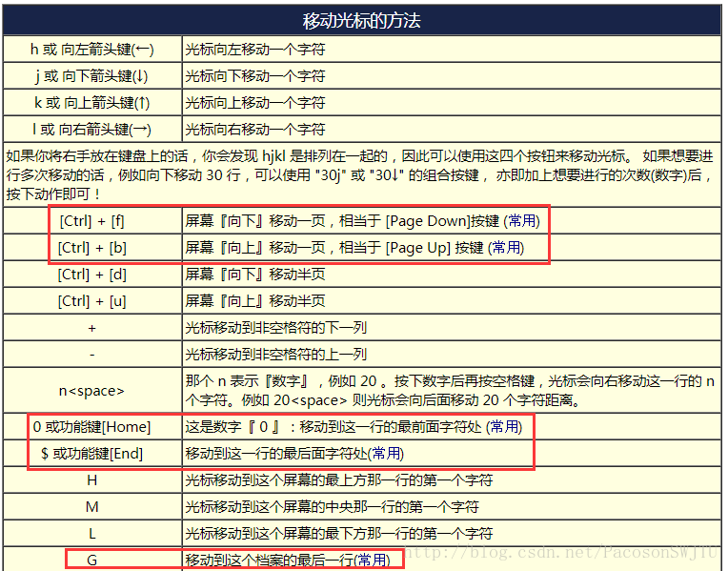Screen dimensions: 728x571
Task: Click the description '光标向左移动一个字符'
Action: (x=254, y=50)
